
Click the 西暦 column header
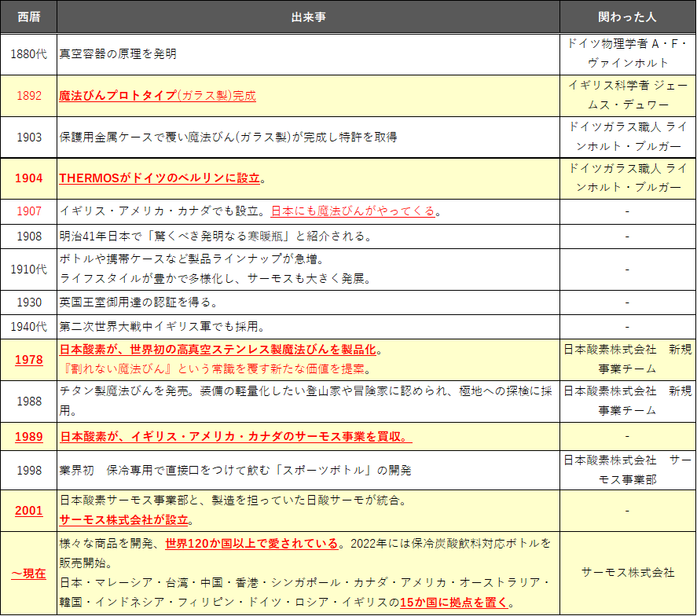coord(28,16)
